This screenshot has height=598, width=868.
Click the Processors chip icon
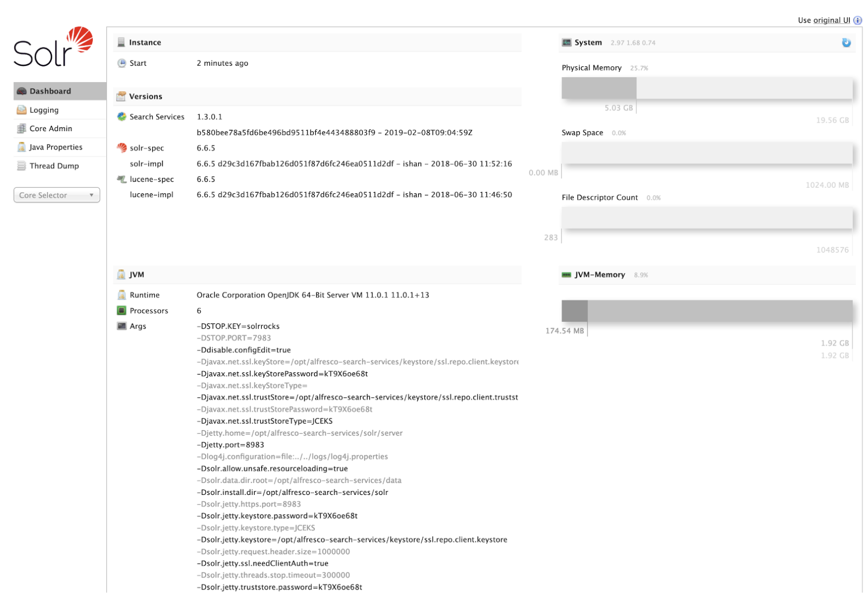point(121,311)
